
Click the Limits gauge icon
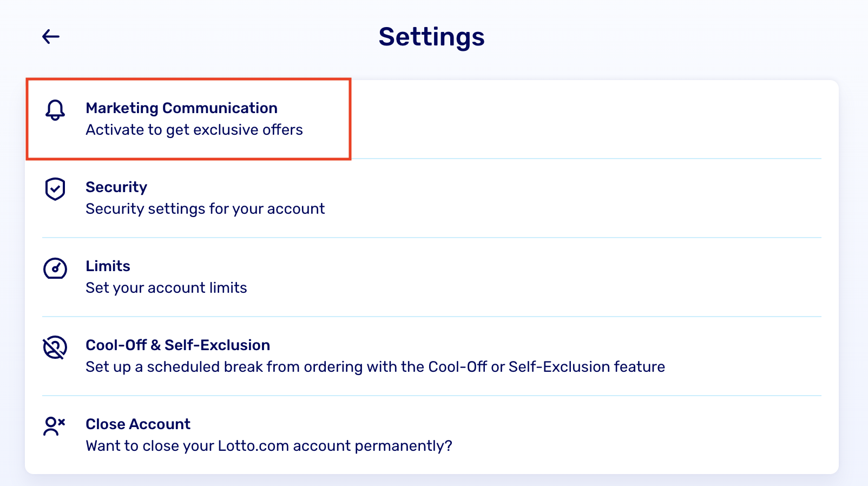coord(55,268)
